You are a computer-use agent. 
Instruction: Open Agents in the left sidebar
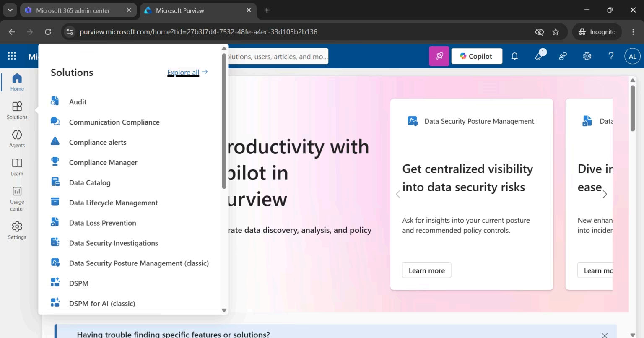(17, 138)
